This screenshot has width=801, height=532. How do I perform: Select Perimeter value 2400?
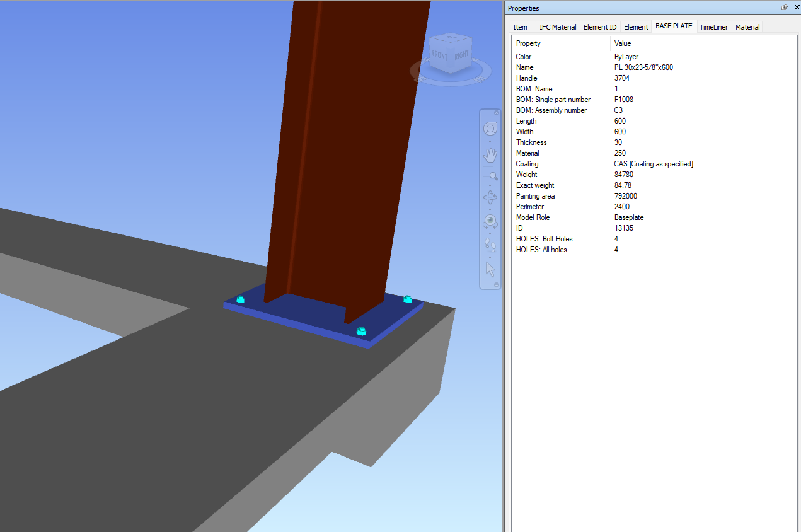(x=621, y=207)
